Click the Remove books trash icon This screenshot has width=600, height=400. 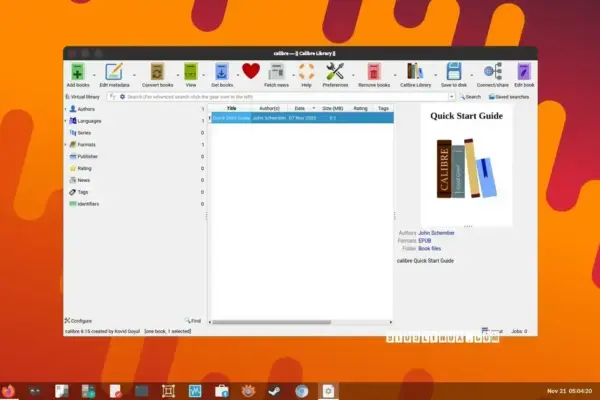[x=374, y=72]
